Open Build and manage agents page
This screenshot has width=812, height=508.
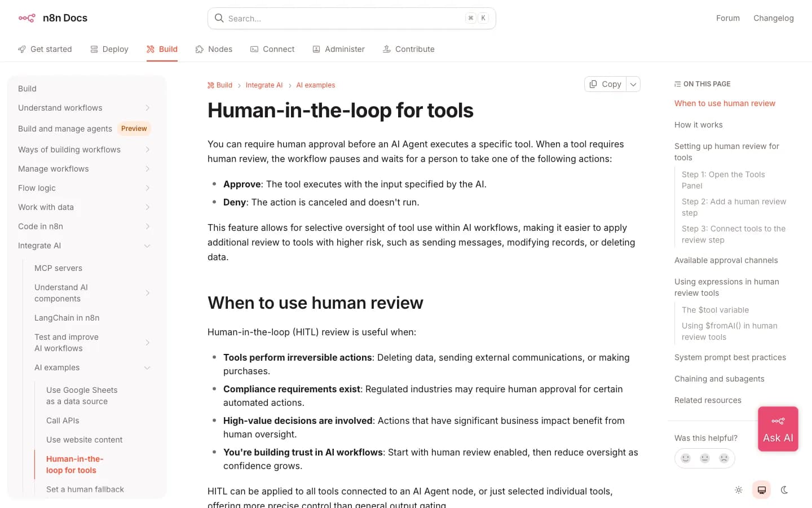click(x=65, y=129)
